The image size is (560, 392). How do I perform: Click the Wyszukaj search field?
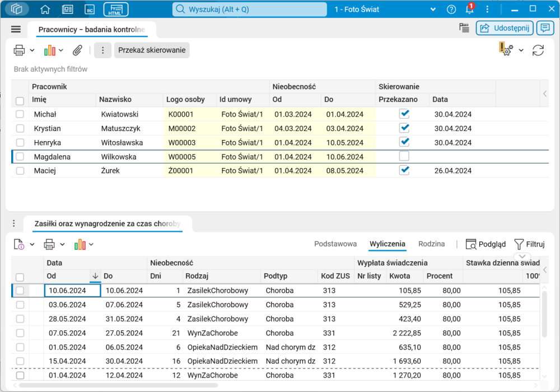[249, 10]
